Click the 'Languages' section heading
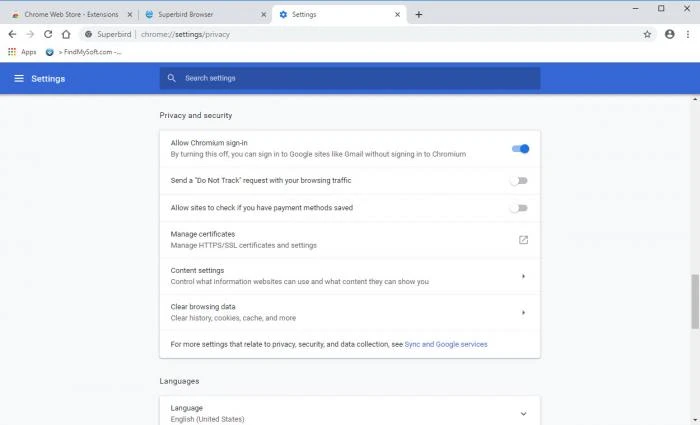700x425 pixels. click(x=179, y=381)
